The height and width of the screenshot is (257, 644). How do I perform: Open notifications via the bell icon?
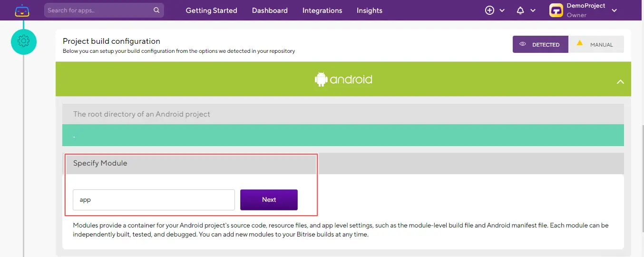520,10
